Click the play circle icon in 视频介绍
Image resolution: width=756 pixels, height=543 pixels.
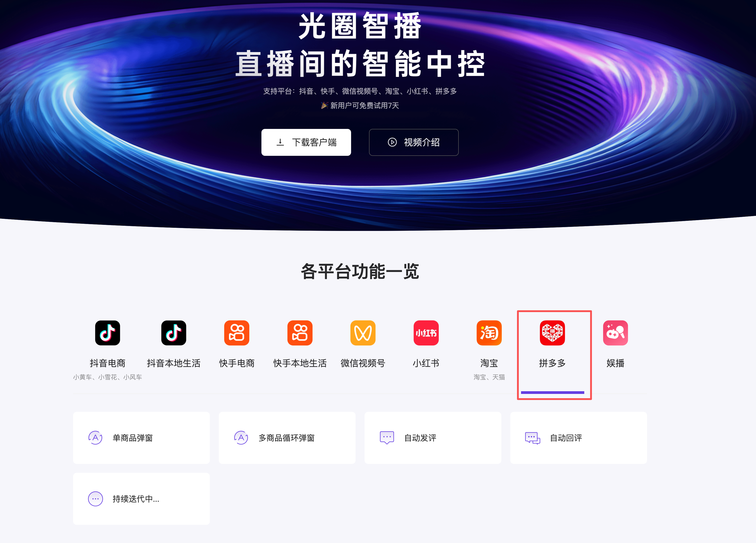(x=392, y=142)
